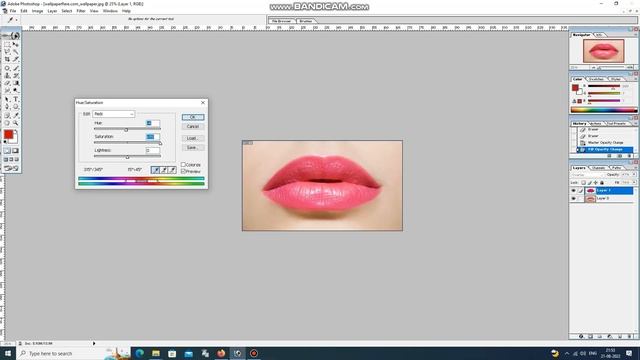Click the Lightness slider handle

(x=127, y=157)
